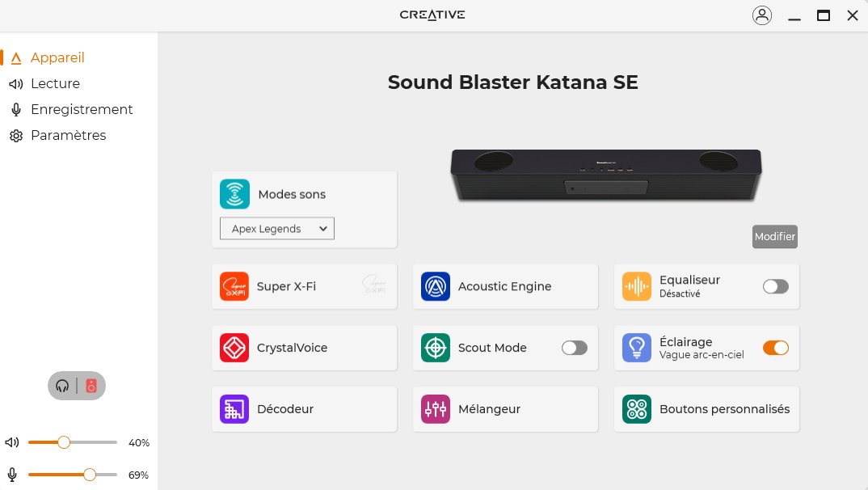Go to the Lecture section
The image size is (868, 490).
pos(55,83)
